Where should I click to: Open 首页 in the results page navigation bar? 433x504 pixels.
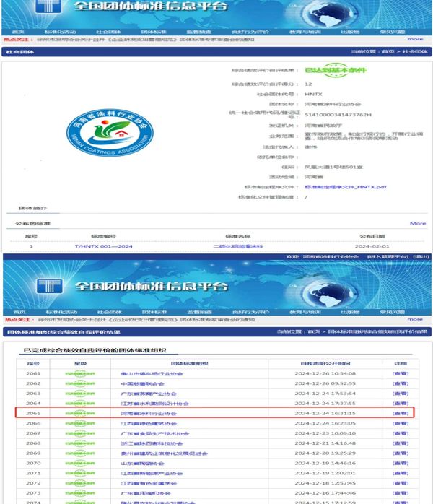19,312
